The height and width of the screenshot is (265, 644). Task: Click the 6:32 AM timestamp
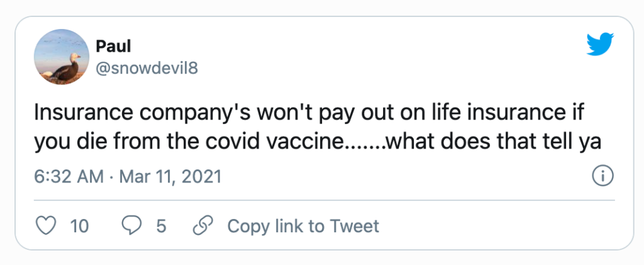(x=69, y=177)
